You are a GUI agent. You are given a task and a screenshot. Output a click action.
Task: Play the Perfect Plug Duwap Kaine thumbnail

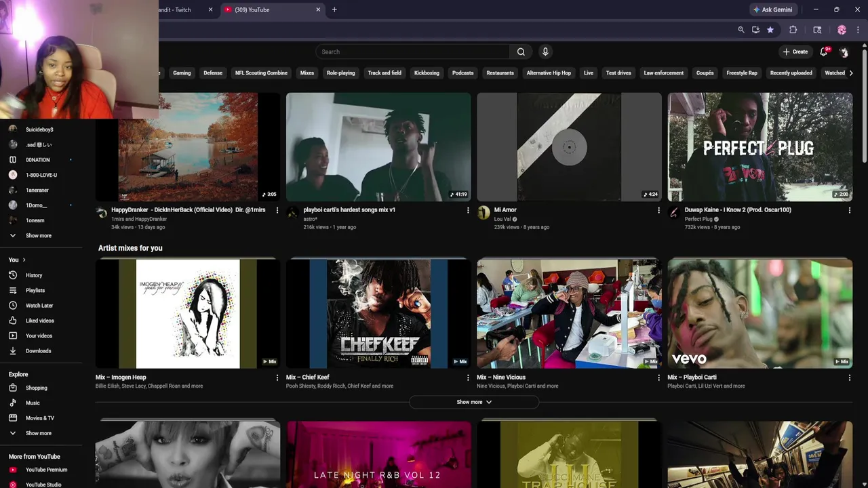coord(759,147)
